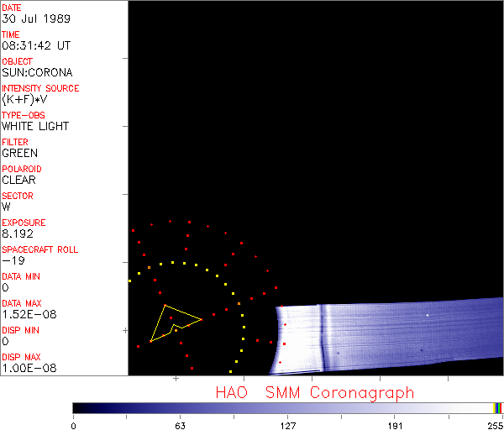
Task: Click the bright coronagraph image strip
Action: point(386,336)
